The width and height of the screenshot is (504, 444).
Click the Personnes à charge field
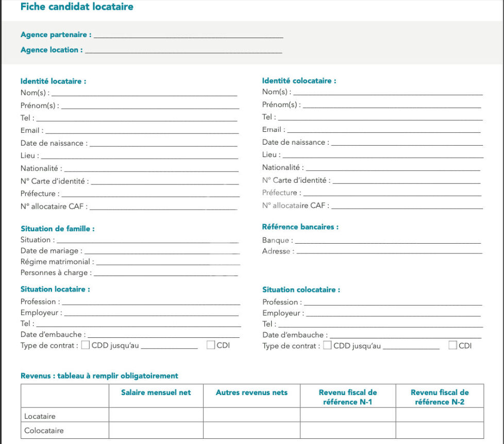click(165, 273)
